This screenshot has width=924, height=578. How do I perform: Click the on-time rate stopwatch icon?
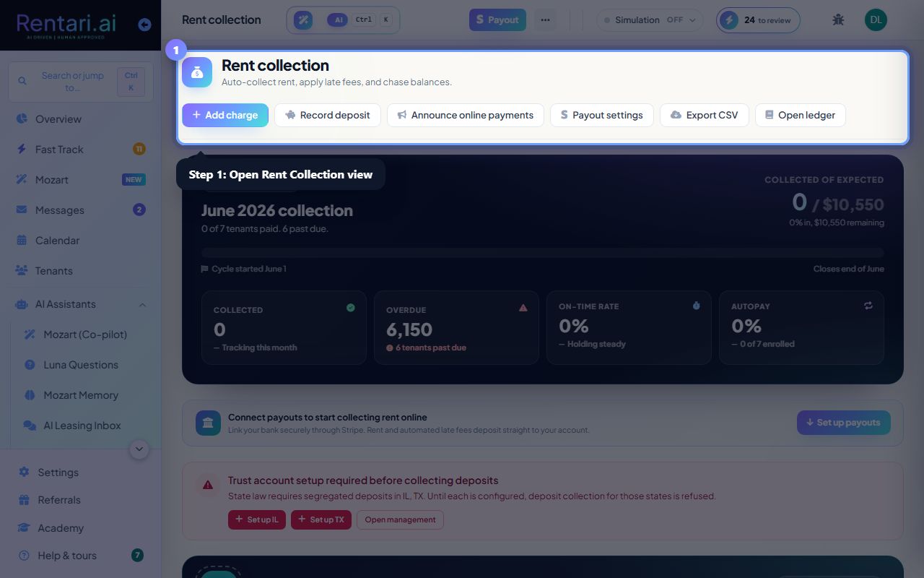pos(697,306)
